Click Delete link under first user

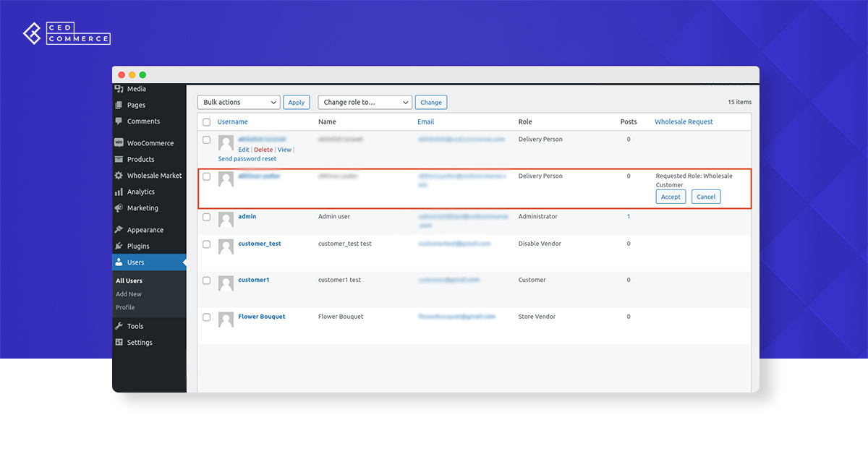(x=263, y=150)
